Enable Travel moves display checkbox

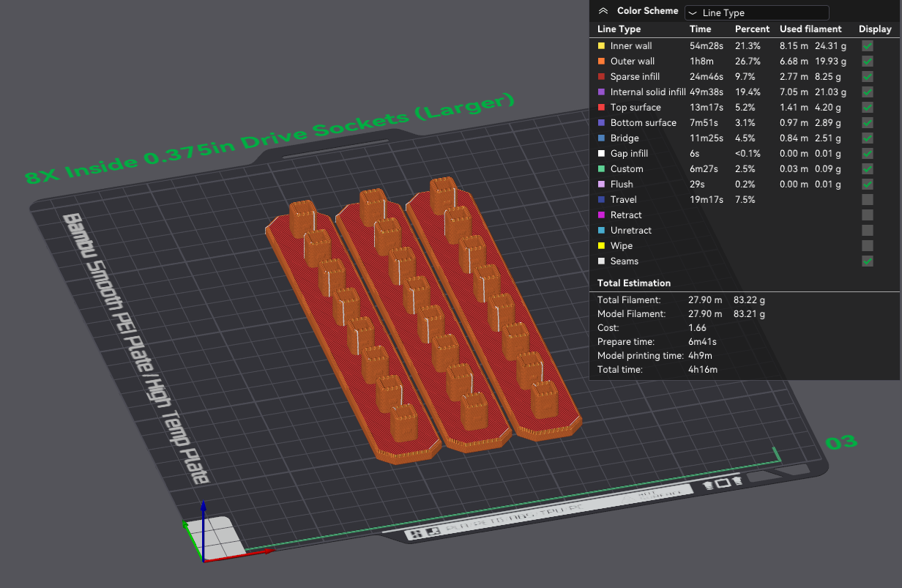click(868, 200)
